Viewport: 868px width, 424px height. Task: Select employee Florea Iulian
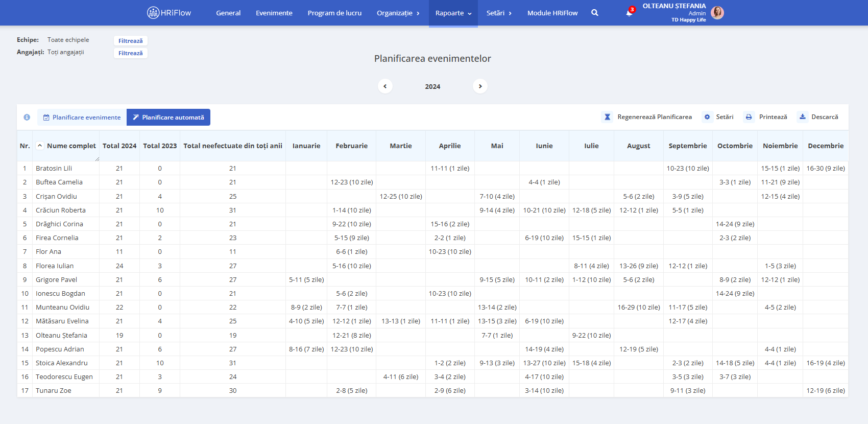click(x=55, y=266)
